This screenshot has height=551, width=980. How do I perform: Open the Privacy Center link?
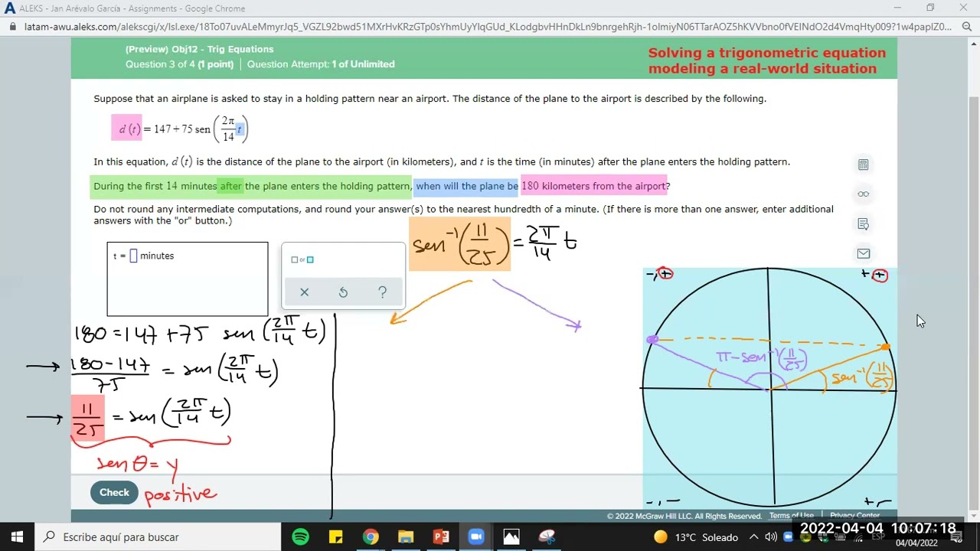coord(854,516)
